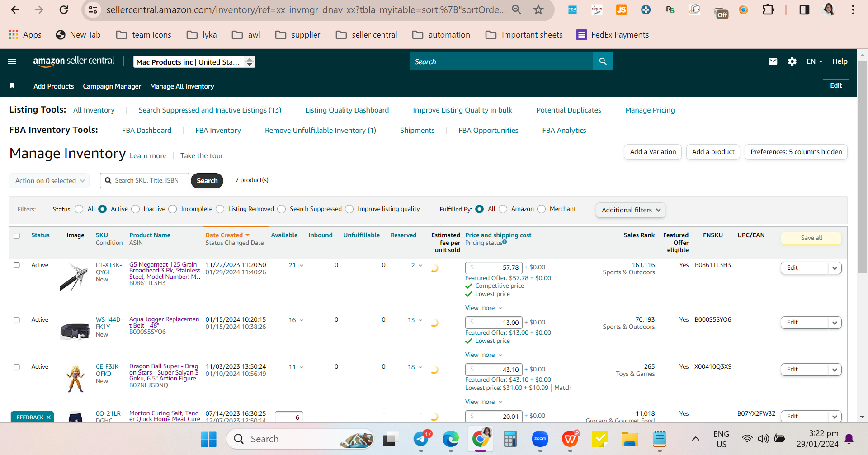Expand View more for the G5 Megameat pricing
The image size is (868, 455).
(484, 308)
